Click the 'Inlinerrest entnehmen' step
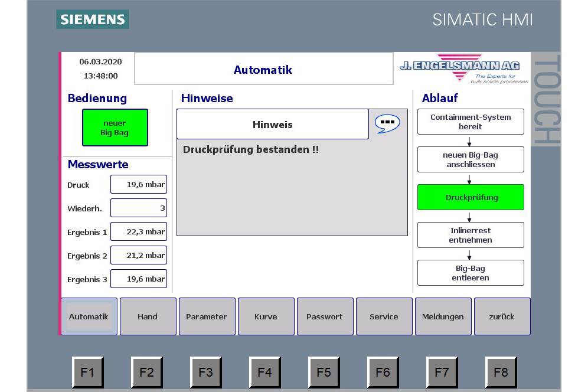 pos(470,235)
